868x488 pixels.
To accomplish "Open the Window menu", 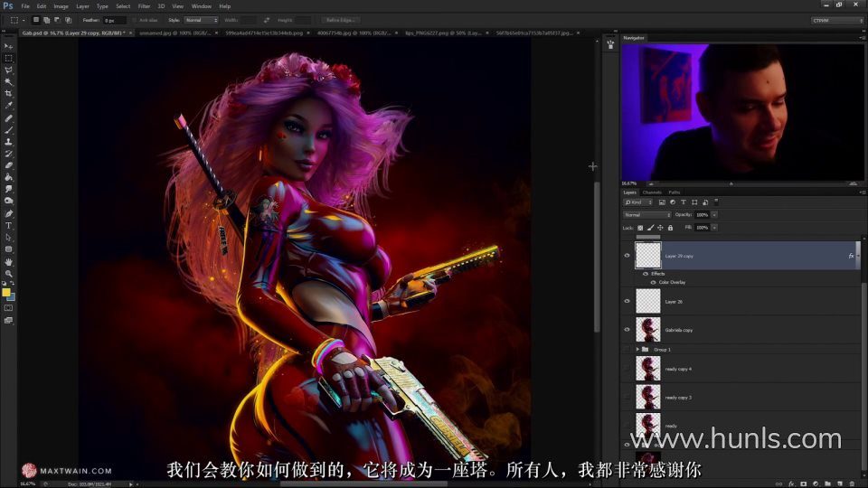I will pos(201,6).
